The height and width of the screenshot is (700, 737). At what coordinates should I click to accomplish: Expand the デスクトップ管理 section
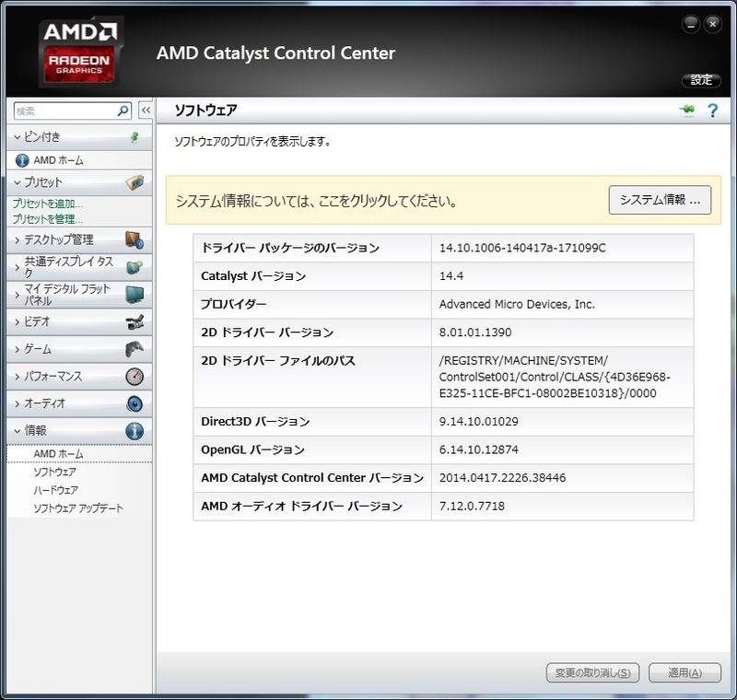(18, 240)
